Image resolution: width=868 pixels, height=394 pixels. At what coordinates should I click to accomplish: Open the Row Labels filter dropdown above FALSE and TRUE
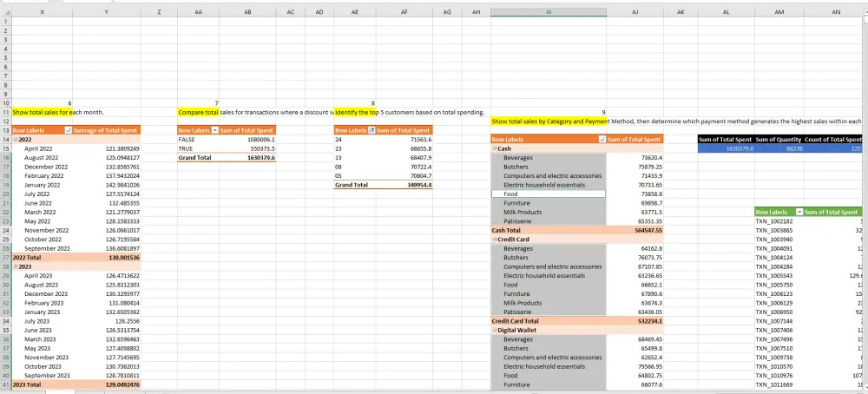(215, 130)
